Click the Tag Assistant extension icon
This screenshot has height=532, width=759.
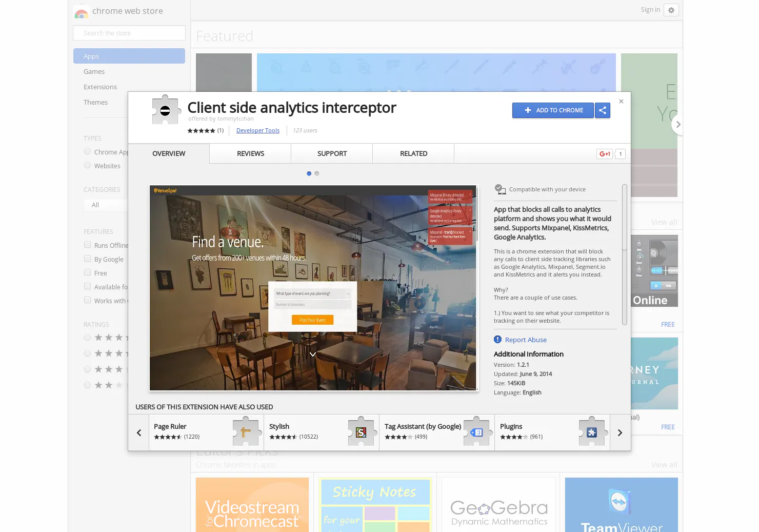point(477,431)
